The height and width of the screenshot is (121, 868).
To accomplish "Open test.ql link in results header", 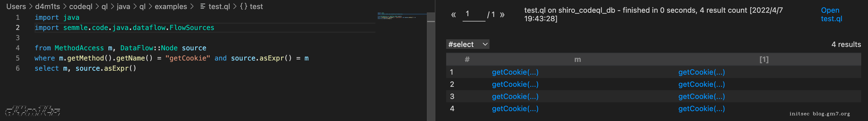I will [x=831, y=14].
